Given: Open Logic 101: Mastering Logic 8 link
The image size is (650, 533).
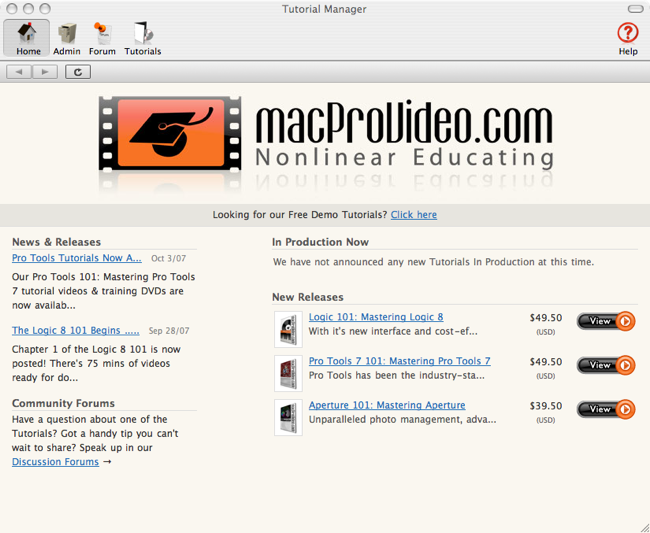Looking at the screenshot, I should 376,317.
